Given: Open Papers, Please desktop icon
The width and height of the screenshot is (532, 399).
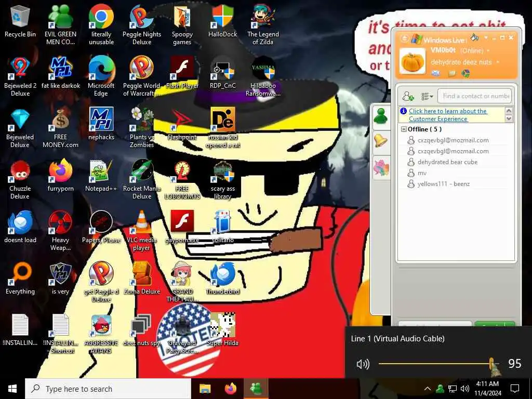Looking at the screenshot, I should [x=101, y=227].
